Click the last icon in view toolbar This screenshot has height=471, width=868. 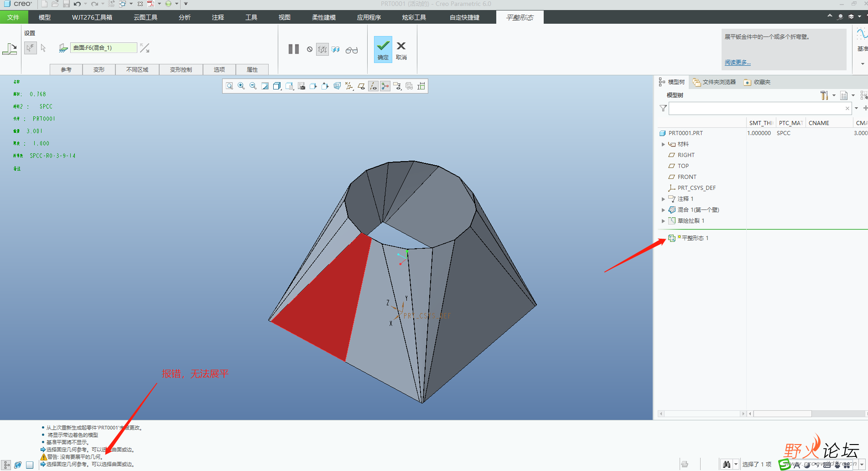[421, 86]
